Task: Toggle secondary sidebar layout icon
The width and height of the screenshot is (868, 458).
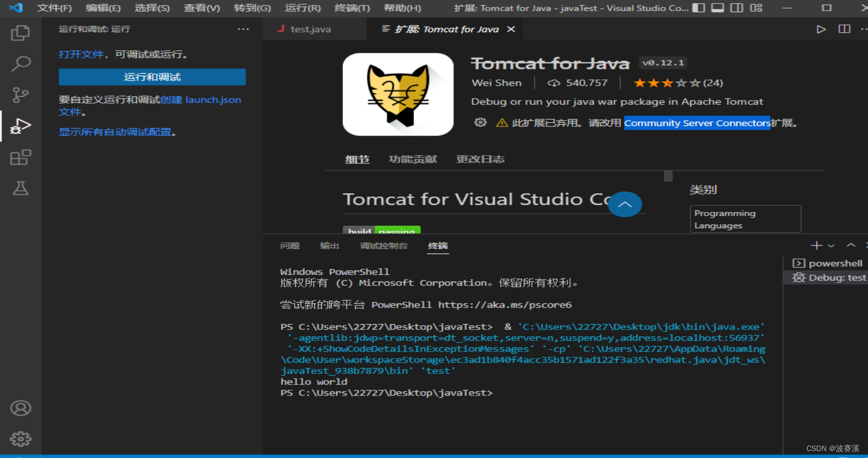Action: tap(737, 8)
